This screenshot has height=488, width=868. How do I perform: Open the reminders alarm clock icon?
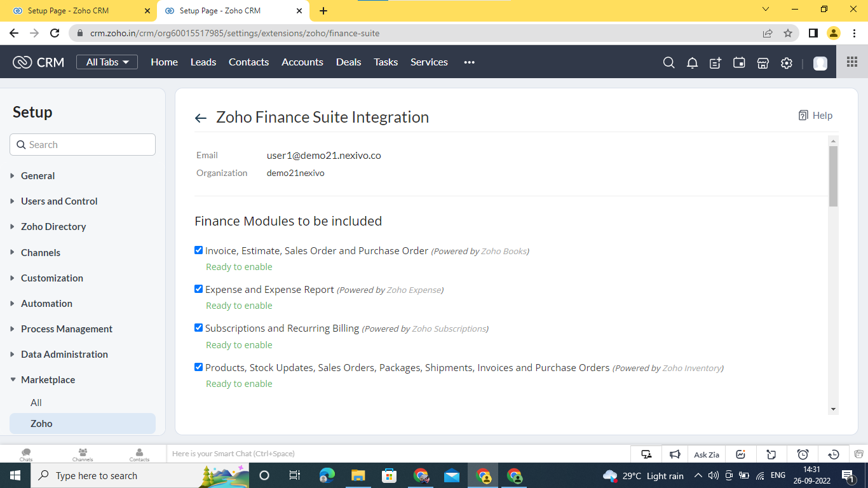(x=803, y=454)
